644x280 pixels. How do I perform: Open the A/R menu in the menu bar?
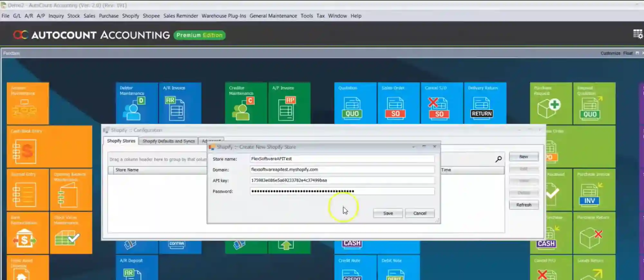pos(29,16)
